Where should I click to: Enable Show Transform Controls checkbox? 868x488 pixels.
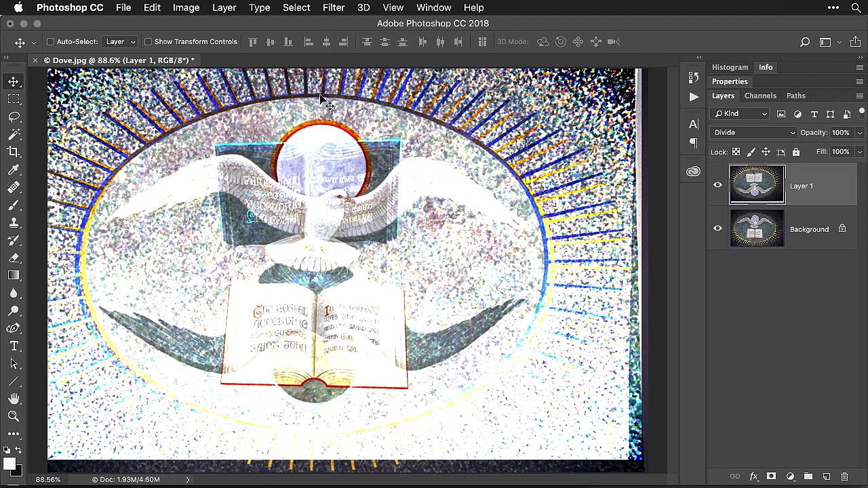[148, 42]
